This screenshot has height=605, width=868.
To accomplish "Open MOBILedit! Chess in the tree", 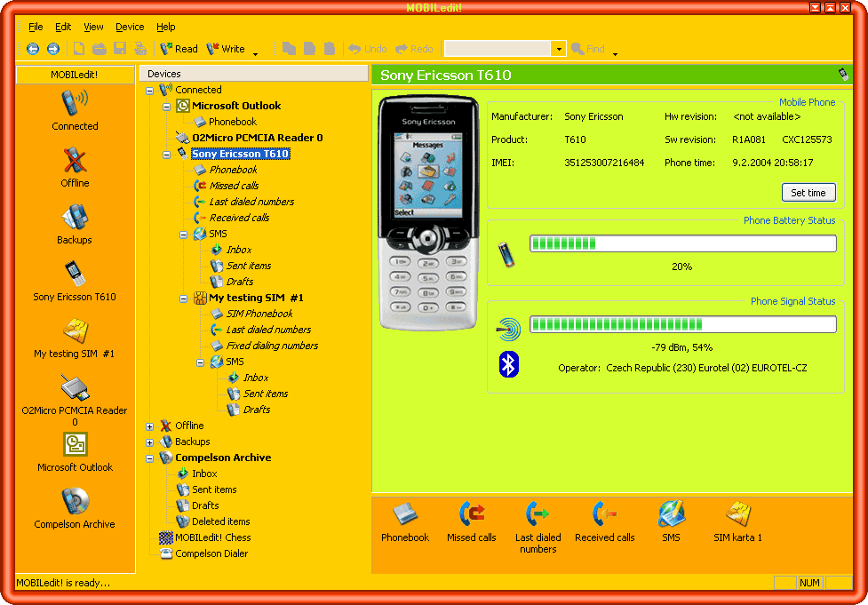I will click(x=212, y=537).
